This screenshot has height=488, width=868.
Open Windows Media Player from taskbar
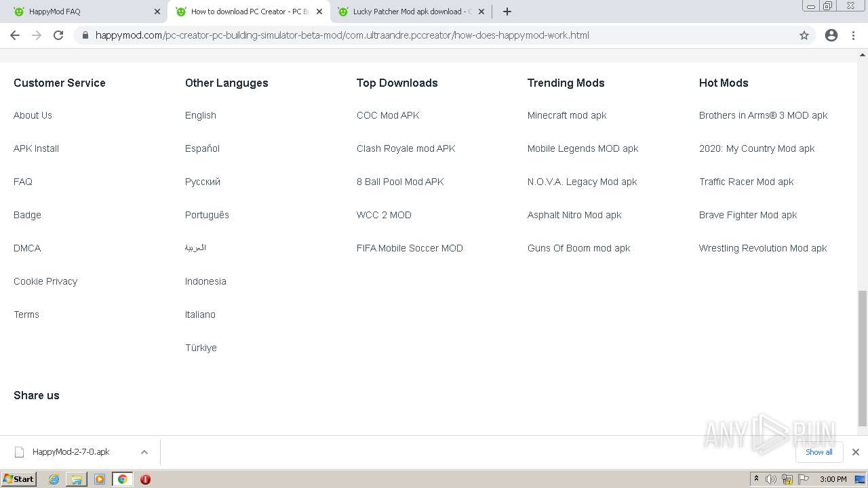pos(100,479)
